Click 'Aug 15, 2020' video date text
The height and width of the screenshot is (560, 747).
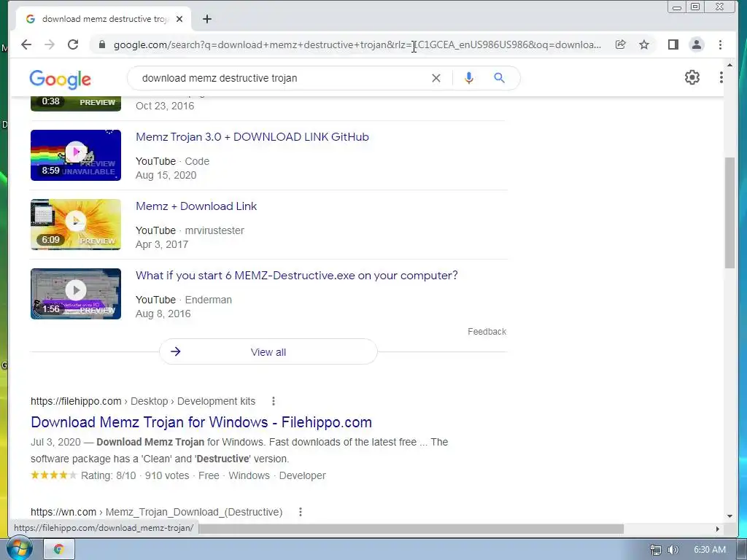pos(166,175)
